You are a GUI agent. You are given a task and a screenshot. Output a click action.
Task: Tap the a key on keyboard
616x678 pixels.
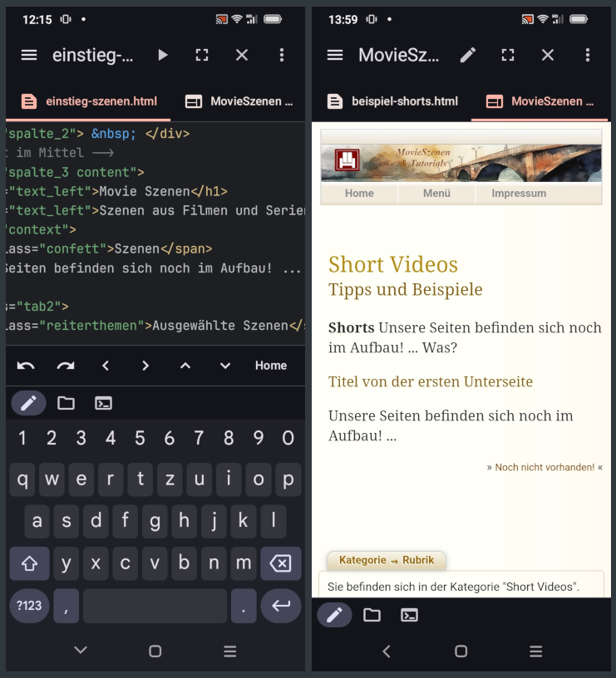pyautogui.click(x=37, y=521)
